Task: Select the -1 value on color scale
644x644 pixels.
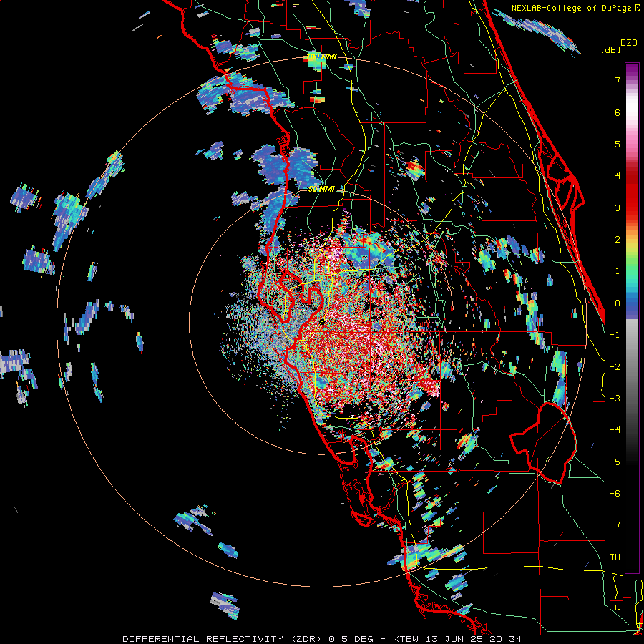Action: (x=615, y=335)
